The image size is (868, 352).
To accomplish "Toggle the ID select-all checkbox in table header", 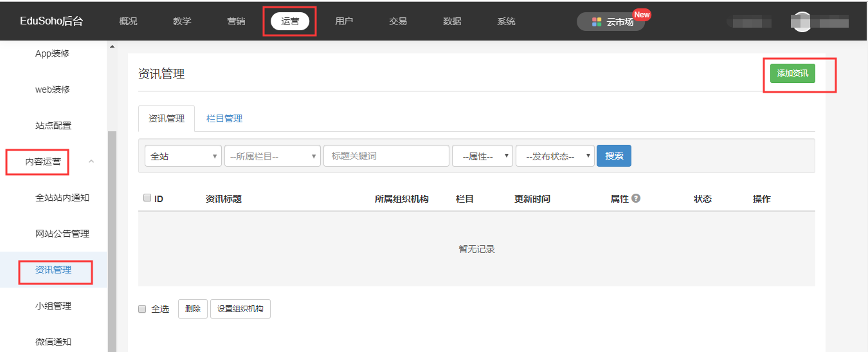I will pyautogui.click(x=147, y=198).
